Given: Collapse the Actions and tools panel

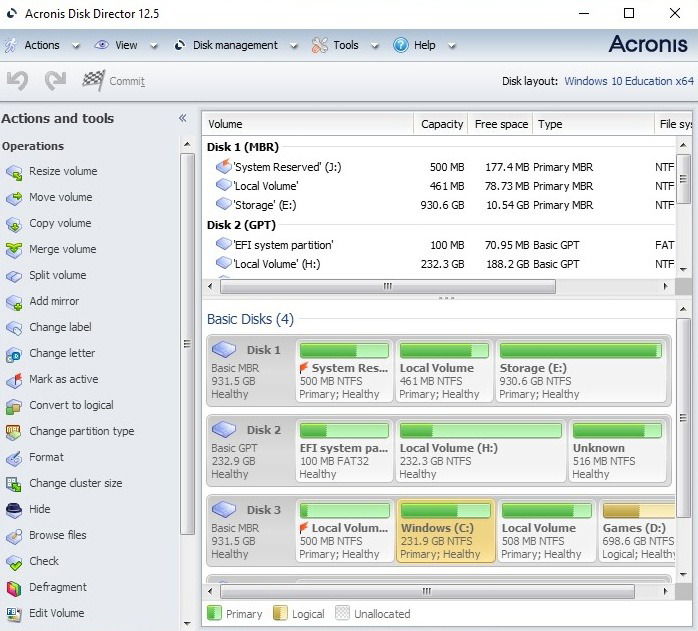Looking at the screenshot, I should (x=183, y=118).
